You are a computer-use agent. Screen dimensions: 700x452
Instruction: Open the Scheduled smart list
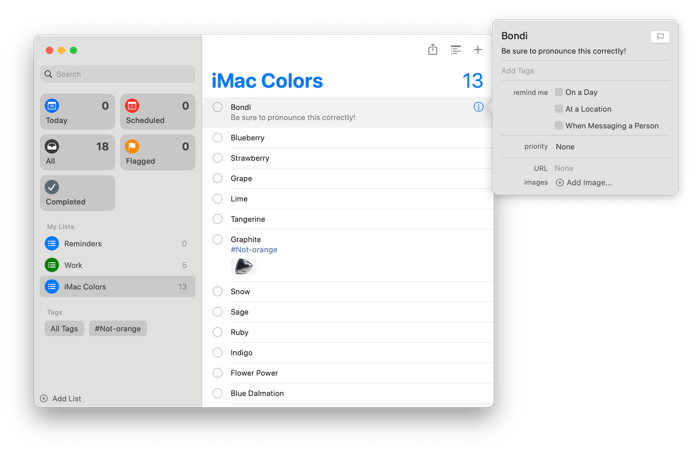click(157, 112)
